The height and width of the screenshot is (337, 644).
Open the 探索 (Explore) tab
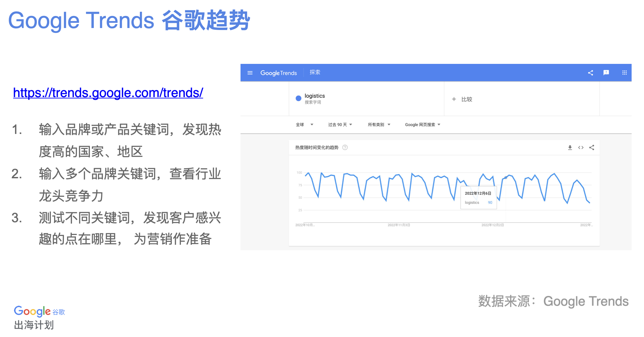click(315, 72)
